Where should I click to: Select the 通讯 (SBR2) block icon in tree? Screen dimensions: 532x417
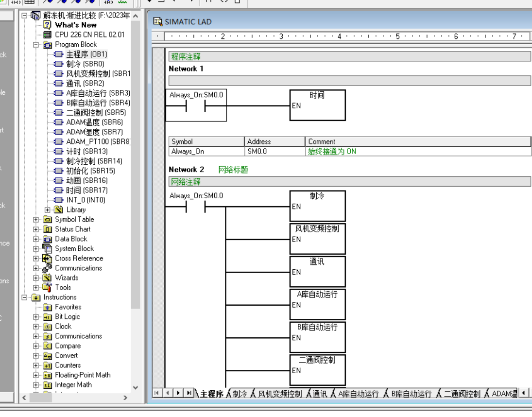pyautogui.click(x=59, y=84)
